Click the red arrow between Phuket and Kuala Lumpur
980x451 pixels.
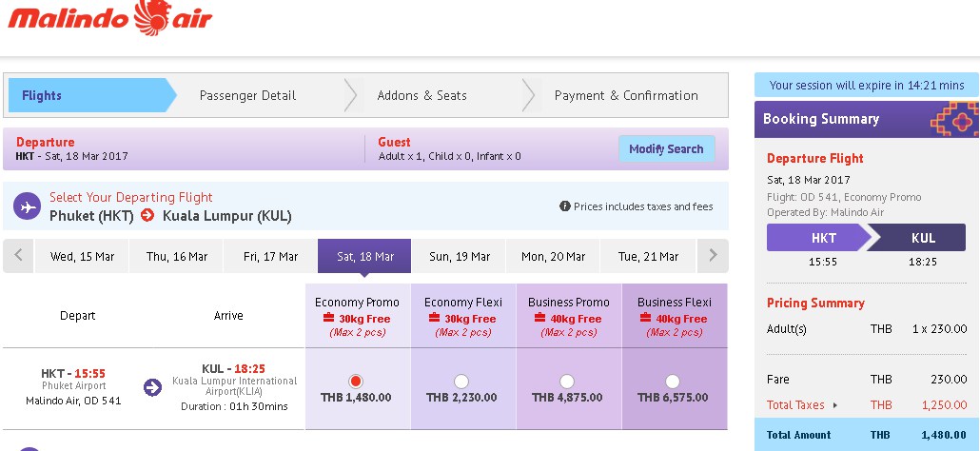coord(147,215)
